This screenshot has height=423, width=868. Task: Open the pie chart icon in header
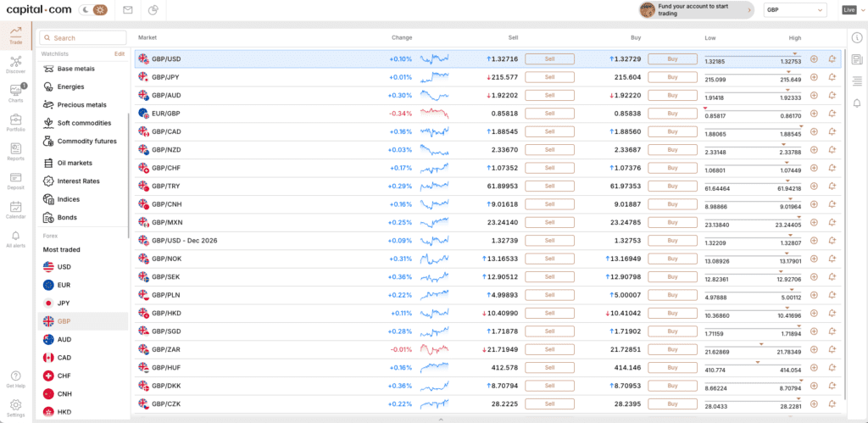[154, 10]
